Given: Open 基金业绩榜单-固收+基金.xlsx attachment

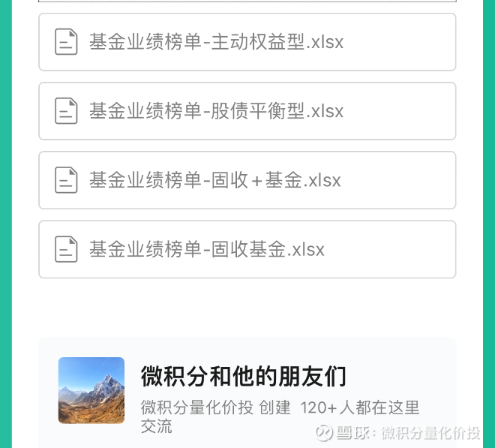Looking at the screenshot, I should point(215,180).
